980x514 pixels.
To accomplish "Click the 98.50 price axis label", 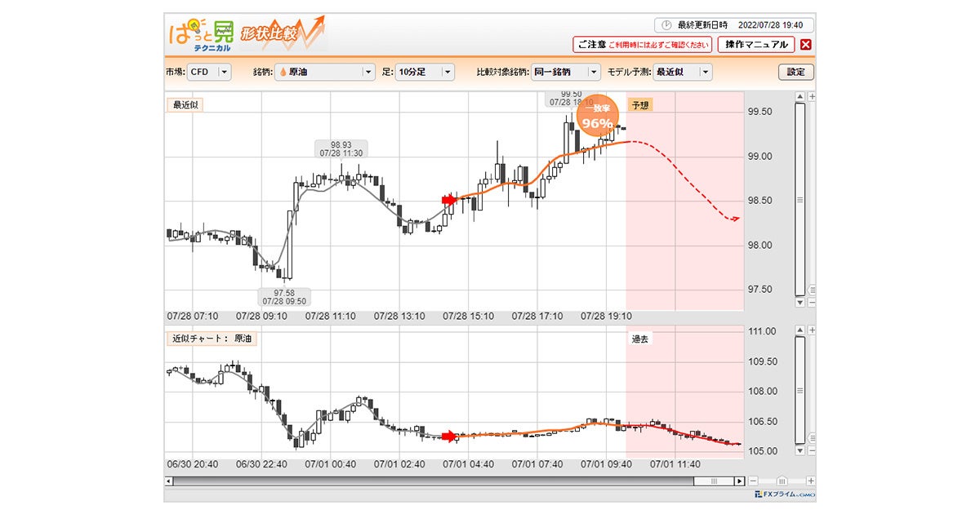I will tap(761, 200).
